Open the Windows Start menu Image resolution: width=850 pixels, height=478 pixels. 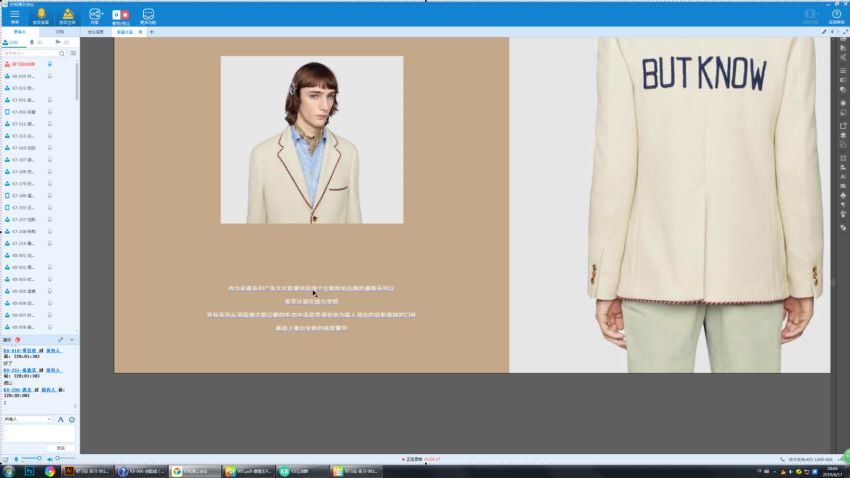click(x=9, y=471)
